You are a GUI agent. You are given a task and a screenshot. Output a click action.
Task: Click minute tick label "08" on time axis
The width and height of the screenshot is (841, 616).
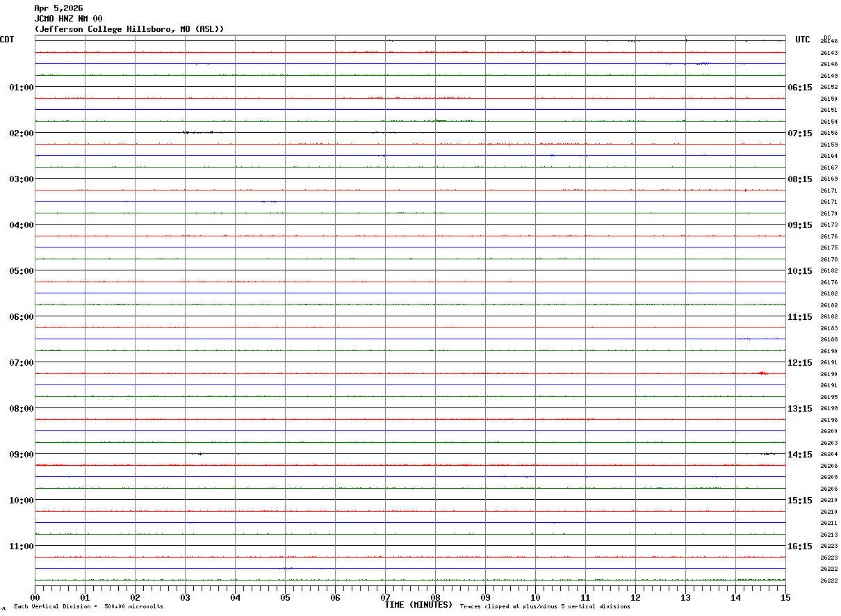435,597
